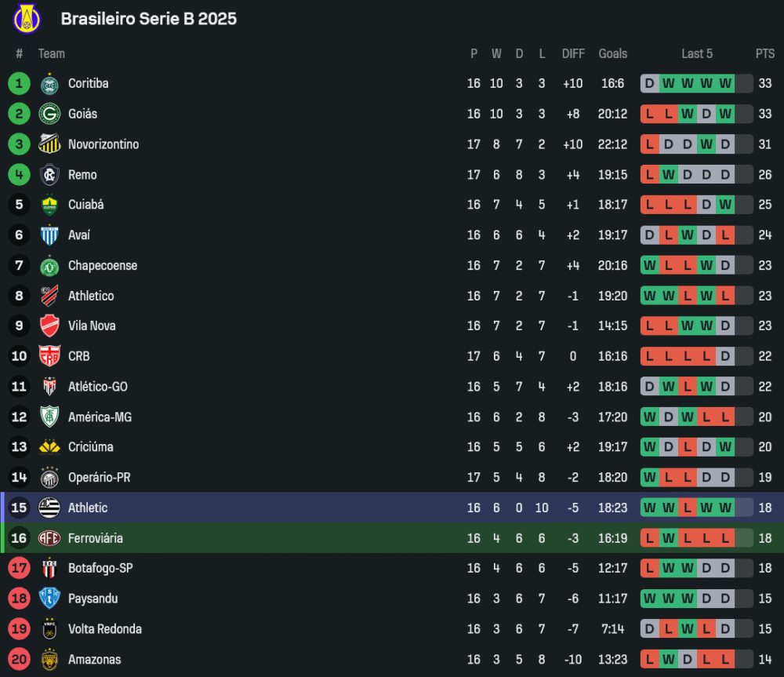The width and height of the screenshot is (784, 677).
Task: Click the Remo team crest
Action: pos(49,175)
